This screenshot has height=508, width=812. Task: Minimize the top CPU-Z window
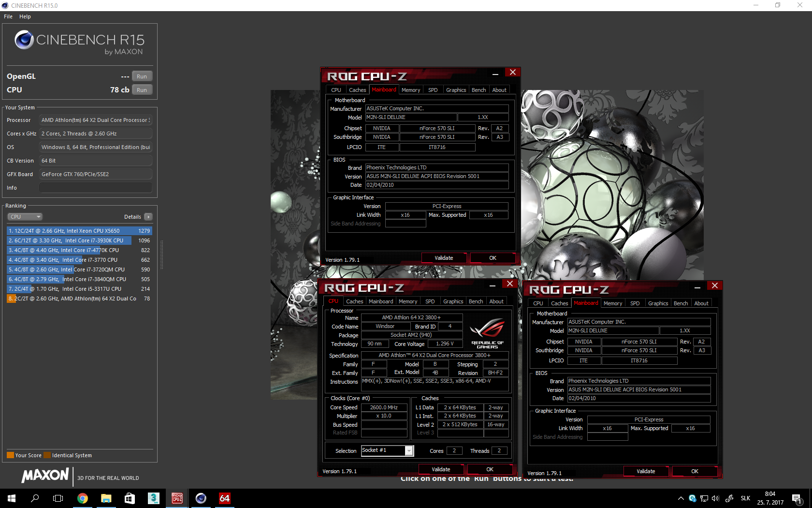click(x=495, y=74)
